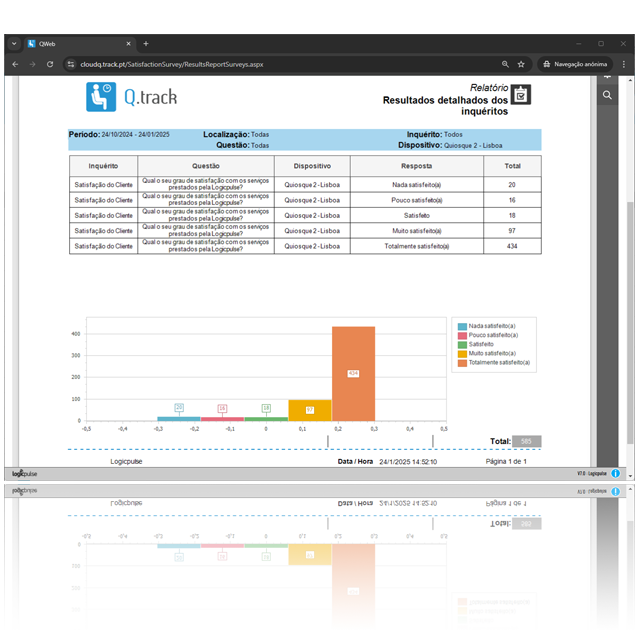Click the Navegação anónima incognito indicator
The image size is (638, 638).
pos(575,64)
